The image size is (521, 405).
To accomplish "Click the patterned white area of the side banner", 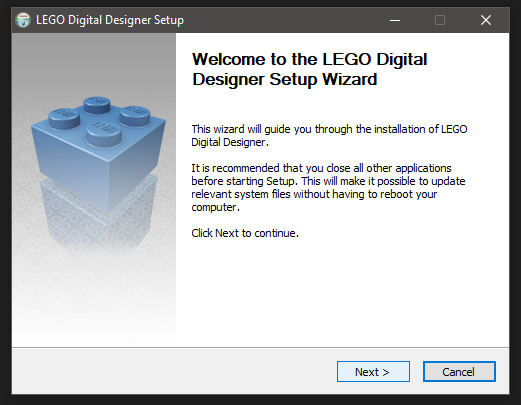I will (93, 300).
